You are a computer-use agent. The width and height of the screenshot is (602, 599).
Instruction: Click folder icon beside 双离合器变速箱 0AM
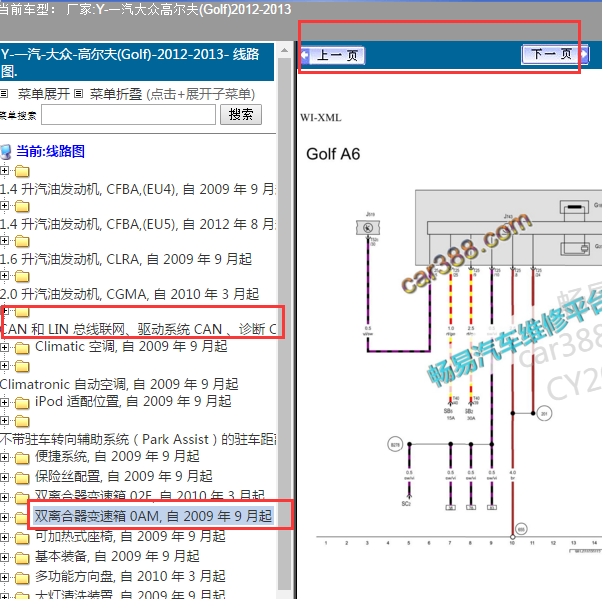pyautogui.click(x=21, y=518)
